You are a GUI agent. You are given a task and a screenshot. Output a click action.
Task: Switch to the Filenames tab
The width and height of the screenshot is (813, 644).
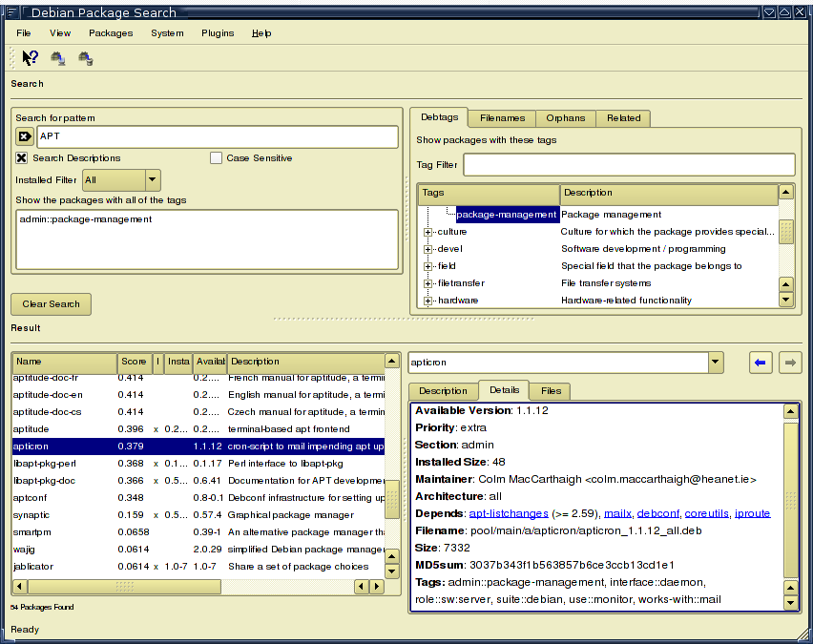(502, 118)
